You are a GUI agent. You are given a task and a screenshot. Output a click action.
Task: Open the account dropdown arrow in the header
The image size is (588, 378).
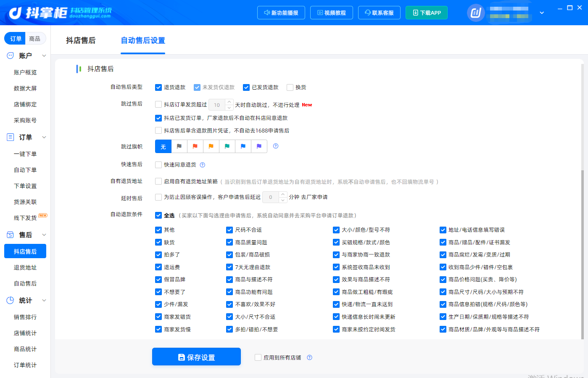click(542, 13)
